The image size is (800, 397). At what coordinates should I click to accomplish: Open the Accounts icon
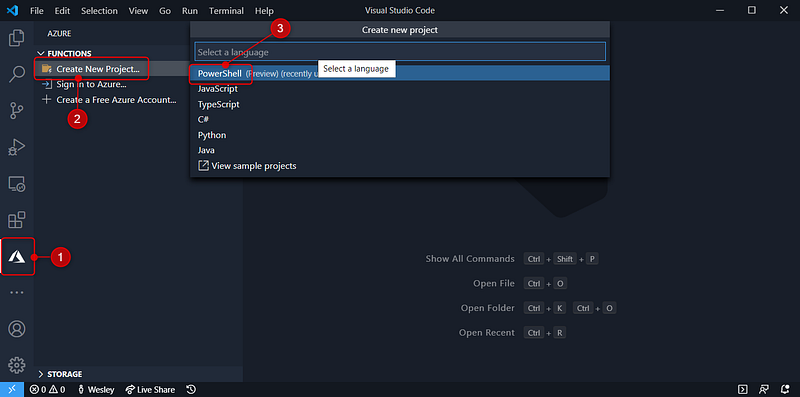tap(17, 329)
